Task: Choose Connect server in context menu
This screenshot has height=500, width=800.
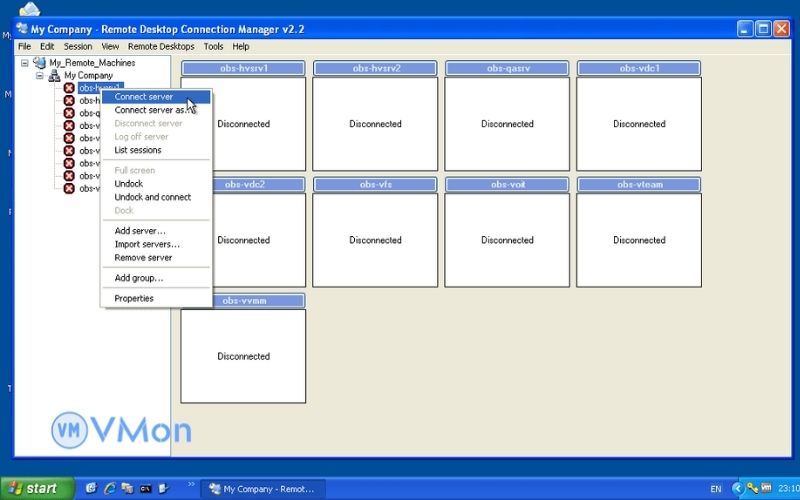Action: [x=156, y=96]
